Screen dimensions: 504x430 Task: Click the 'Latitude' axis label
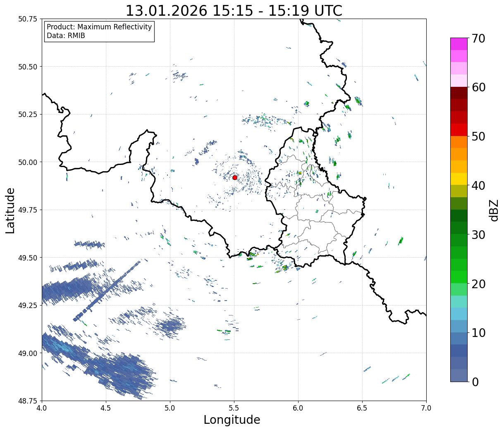10,210
